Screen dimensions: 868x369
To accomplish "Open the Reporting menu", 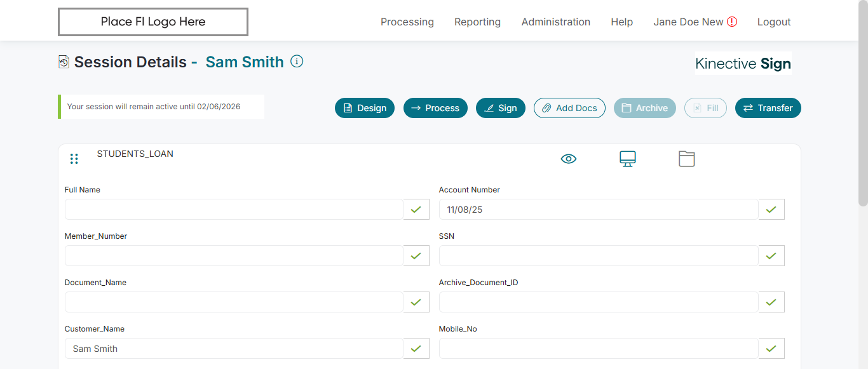I will [477, 22].
